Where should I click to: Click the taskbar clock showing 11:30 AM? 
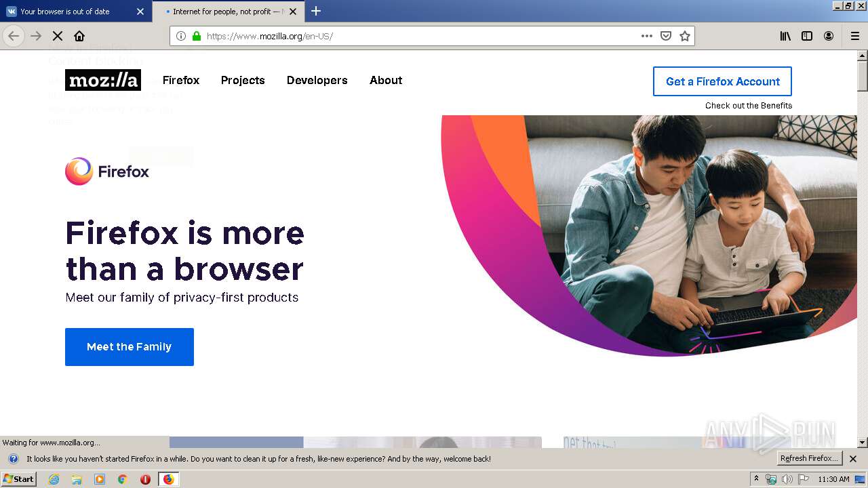pyautogui.click(x=833, y=479)
